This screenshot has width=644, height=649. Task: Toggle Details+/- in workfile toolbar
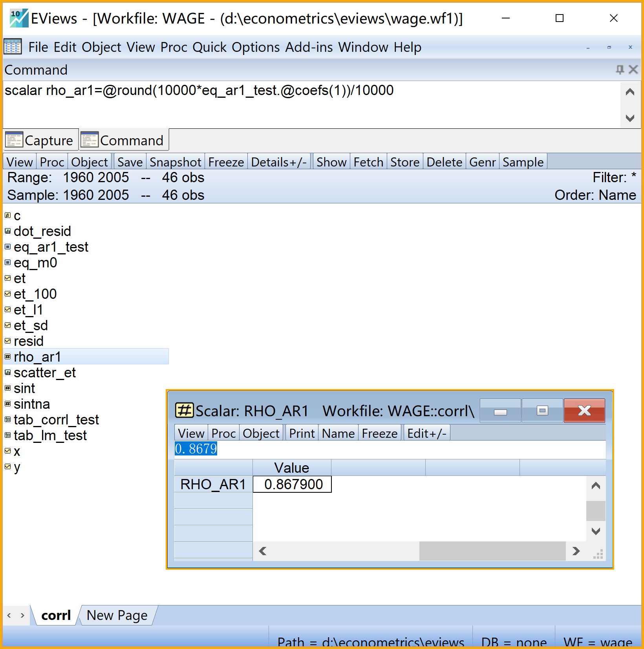[279, 162]
